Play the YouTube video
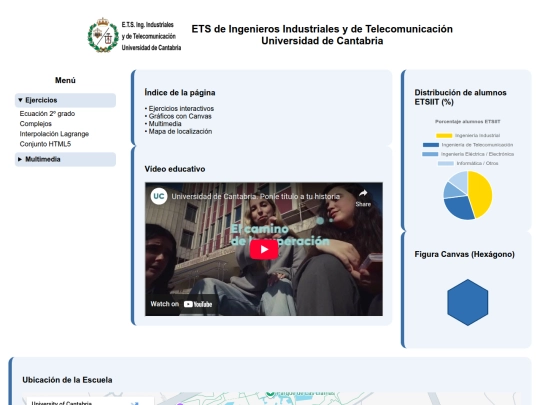The width and height of the screenshot is (540, 405). coord(264,249)
